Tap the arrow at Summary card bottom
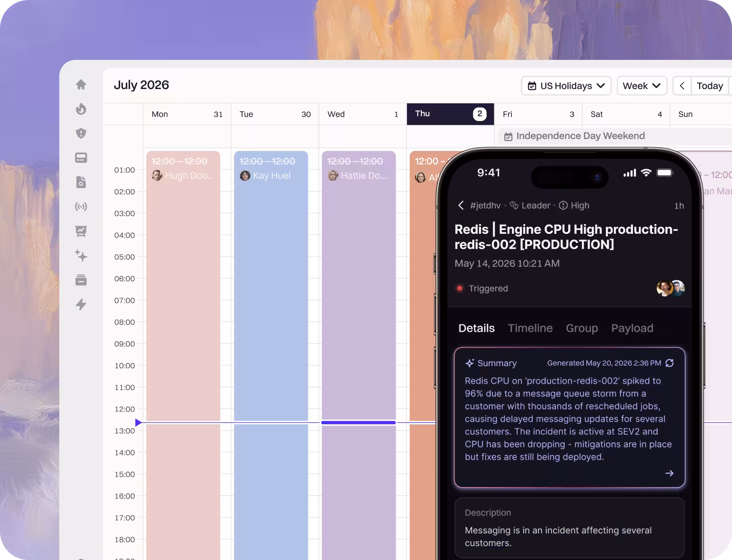The height and width of the screenshot is (560, 732). pos(670,473)
